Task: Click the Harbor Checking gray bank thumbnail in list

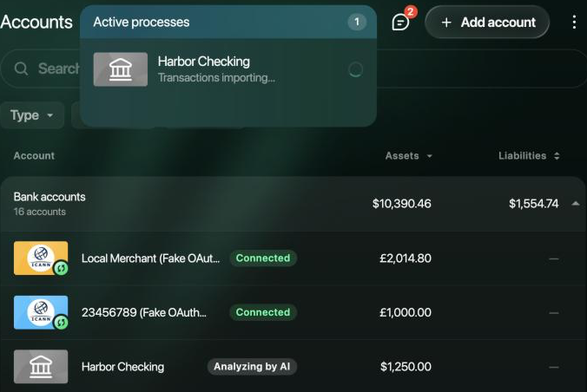Action: click(41, 367)
